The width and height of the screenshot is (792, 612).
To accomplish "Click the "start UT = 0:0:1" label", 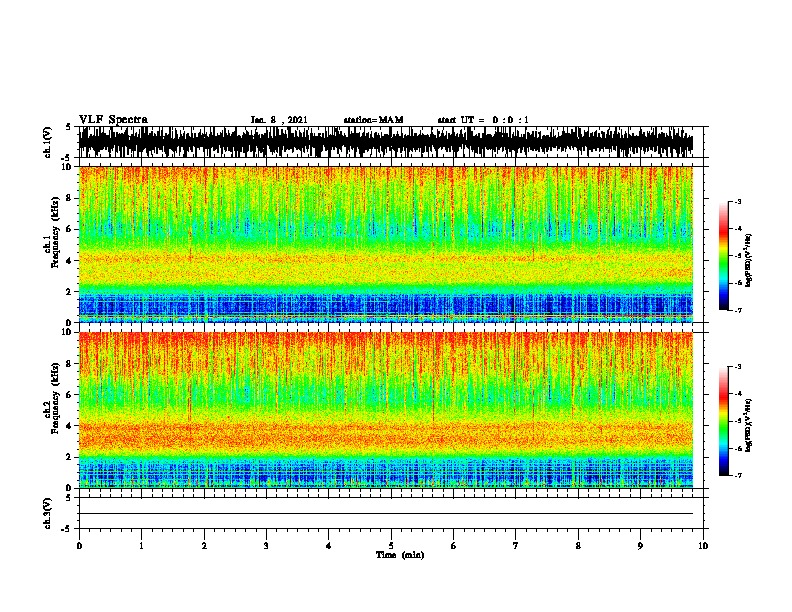I will [x=483, y=120].
